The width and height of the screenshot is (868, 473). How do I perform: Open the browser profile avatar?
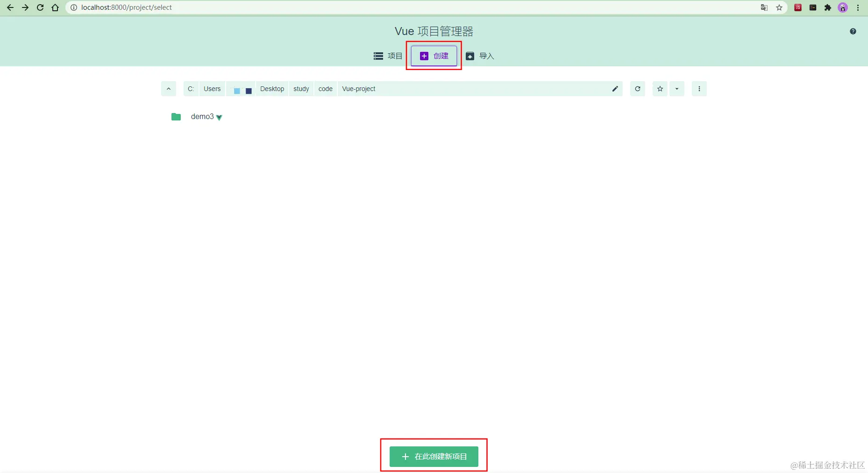[843, 7]
